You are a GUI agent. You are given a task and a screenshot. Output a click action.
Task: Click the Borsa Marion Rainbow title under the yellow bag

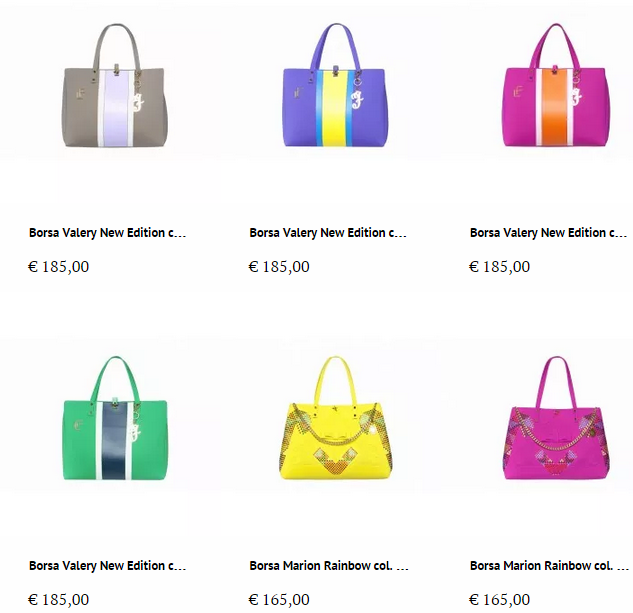point(329,566)
